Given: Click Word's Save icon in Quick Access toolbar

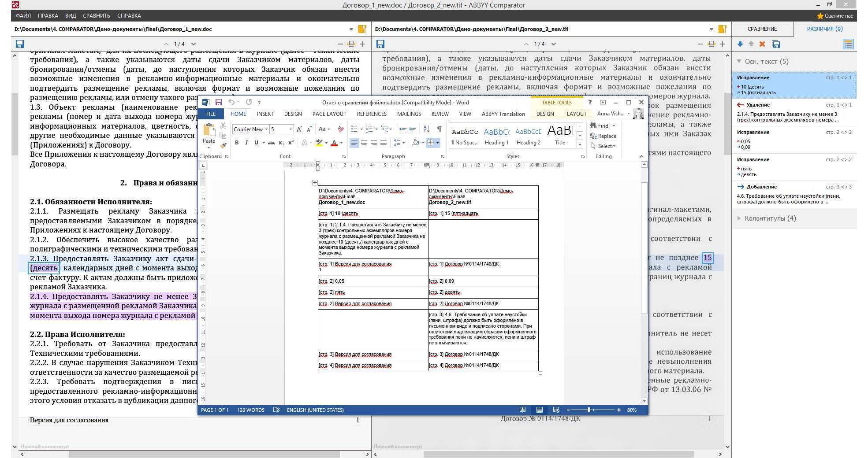Looking at the screenshot, I should (x=218, y=102).
